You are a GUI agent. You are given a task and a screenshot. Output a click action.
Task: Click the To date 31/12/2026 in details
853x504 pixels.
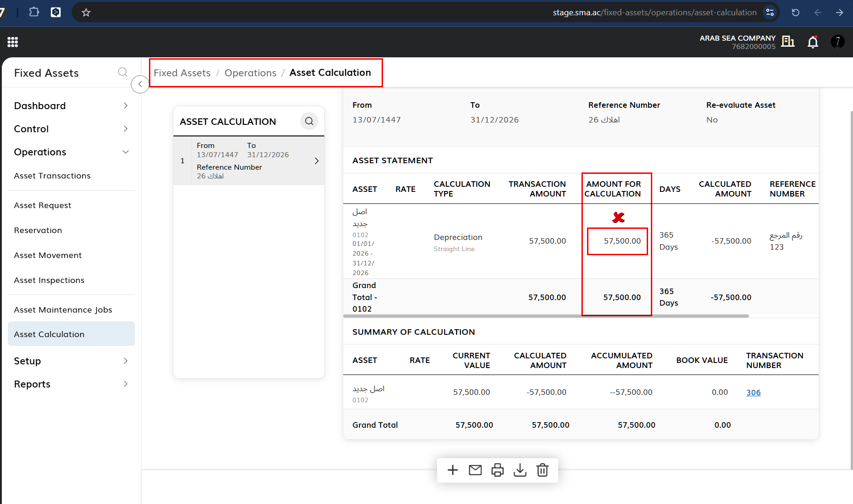[x=494, y=120]
